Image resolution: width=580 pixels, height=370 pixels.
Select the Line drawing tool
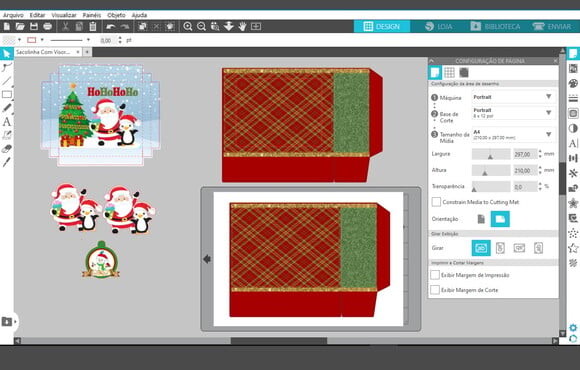[x=7, y=81]
